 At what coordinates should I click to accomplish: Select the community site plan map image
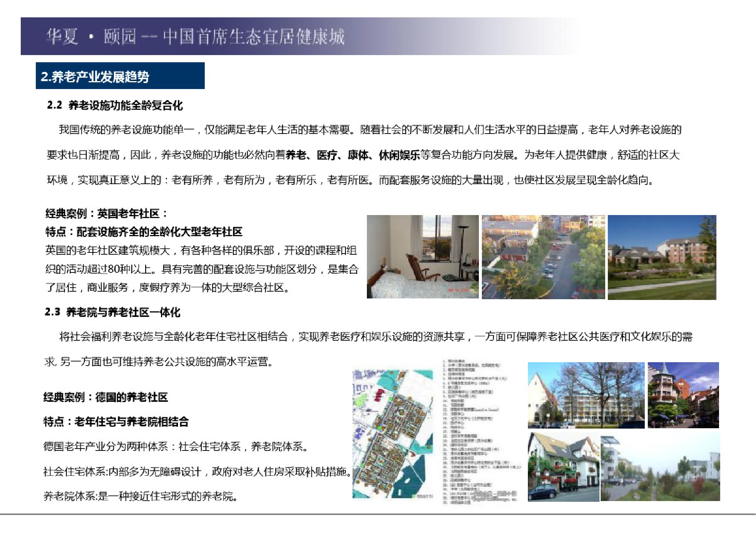(393, 434)
